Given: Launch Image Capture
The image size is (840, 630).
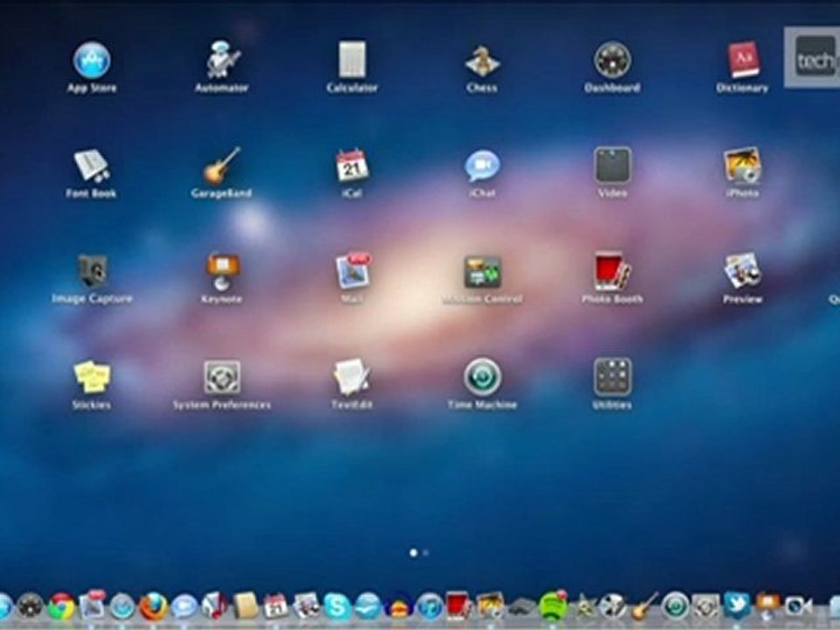Looking at the screenshot, I should pos(92,271).
